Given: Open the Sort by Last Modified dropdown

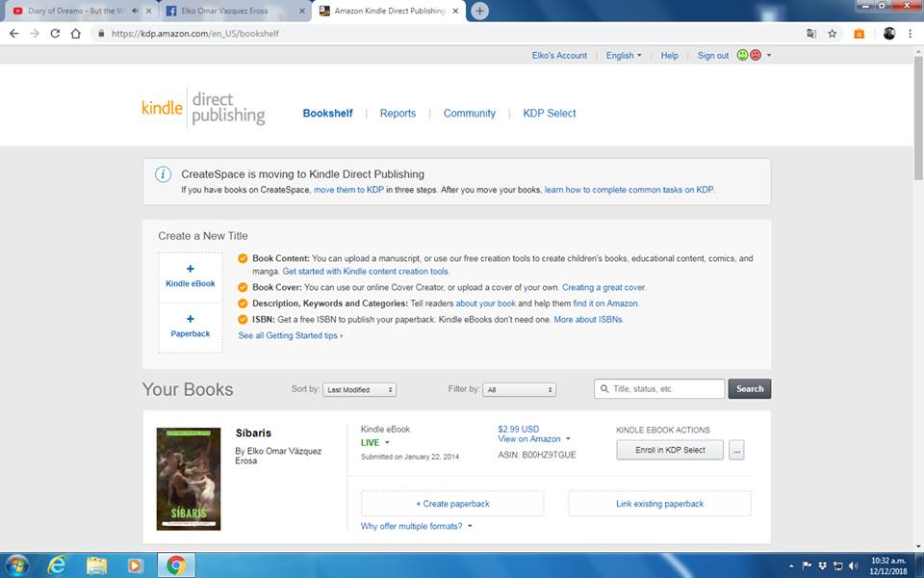Looking at the screenshot, I should click(359, 390).
